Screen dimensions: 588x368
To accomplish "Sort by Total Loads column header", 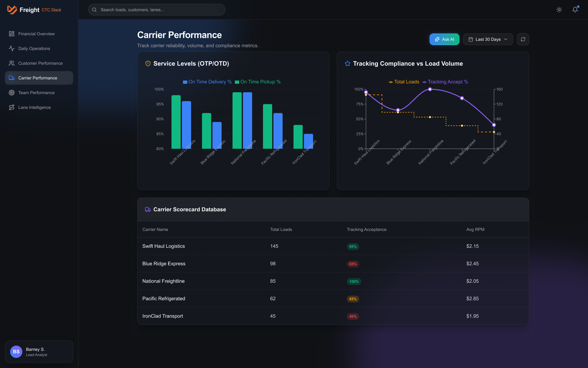I will click(281, 229).
